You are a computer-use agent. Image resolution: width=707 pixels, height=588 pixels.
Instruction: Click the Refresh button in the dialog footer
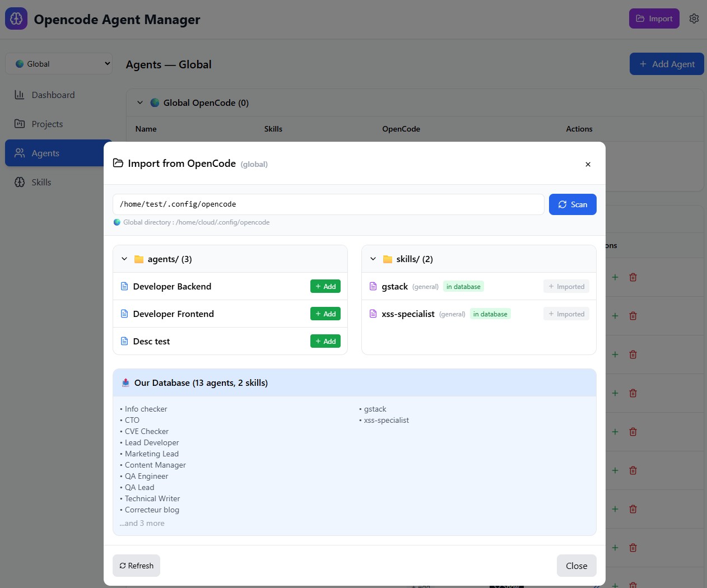[136, 566]
